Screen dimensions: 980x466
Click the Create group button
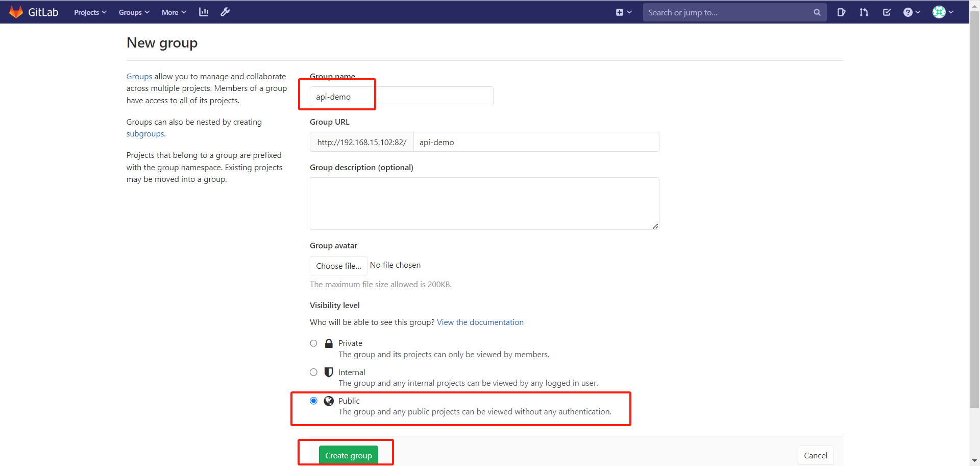[x=348, y=455]
